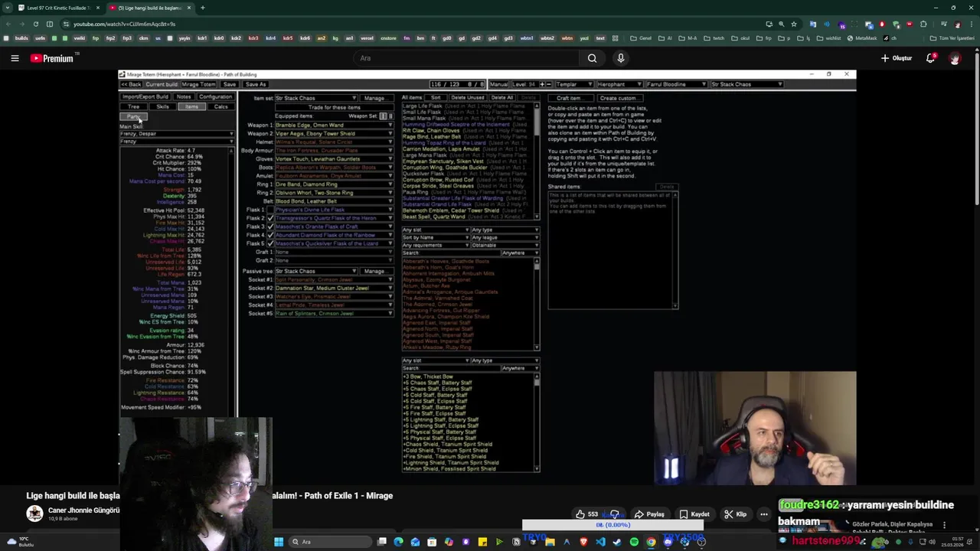Focus the YouTube Ara search field

[467, 58]
